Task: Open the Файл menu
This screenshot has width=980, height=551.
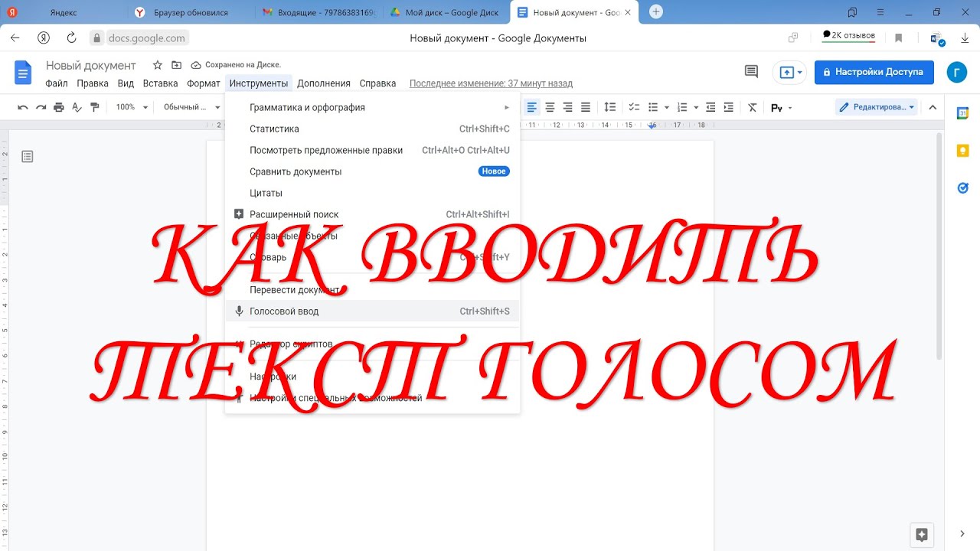Action: (x=57, y=83)
